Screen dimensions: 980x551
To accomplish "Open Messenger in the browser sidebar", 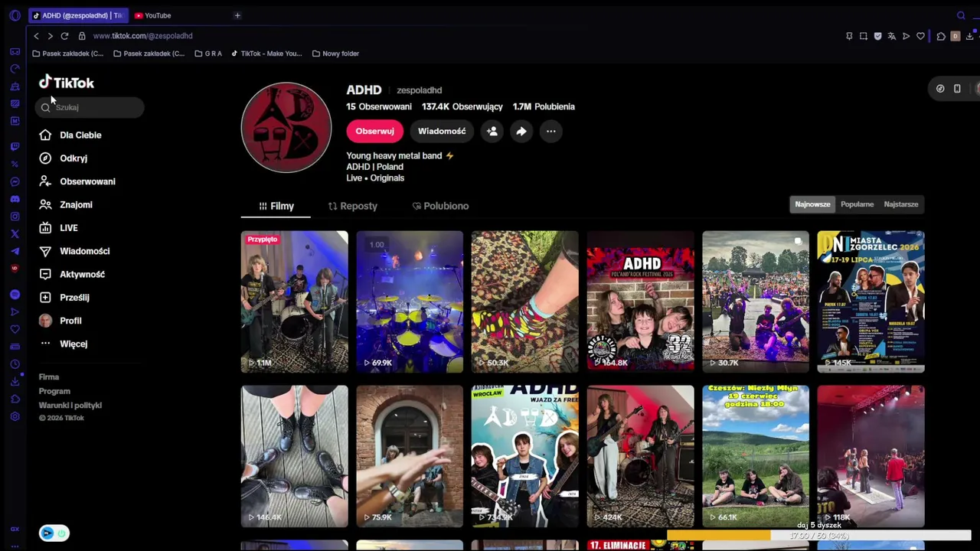I will point(15,182).
